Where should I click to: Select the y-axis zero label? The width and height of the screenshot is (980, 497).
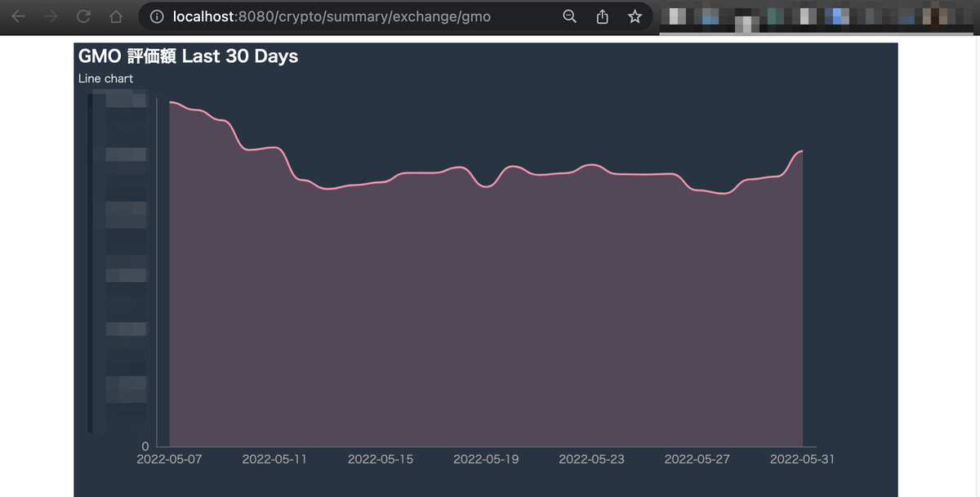[145, 446]
